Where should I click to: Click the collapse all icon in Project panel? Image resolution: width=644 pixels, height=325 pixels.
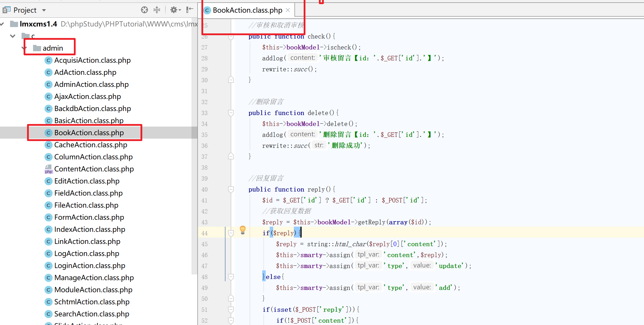tap(157, 10)
